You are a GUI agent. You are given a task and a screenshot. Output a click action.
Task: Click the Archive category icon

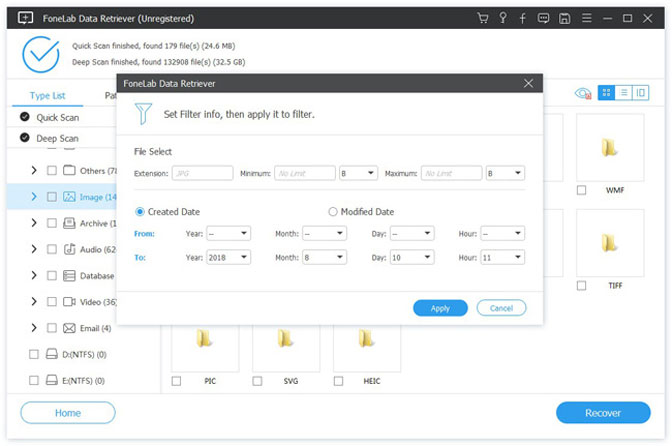(x=69, y=223)
